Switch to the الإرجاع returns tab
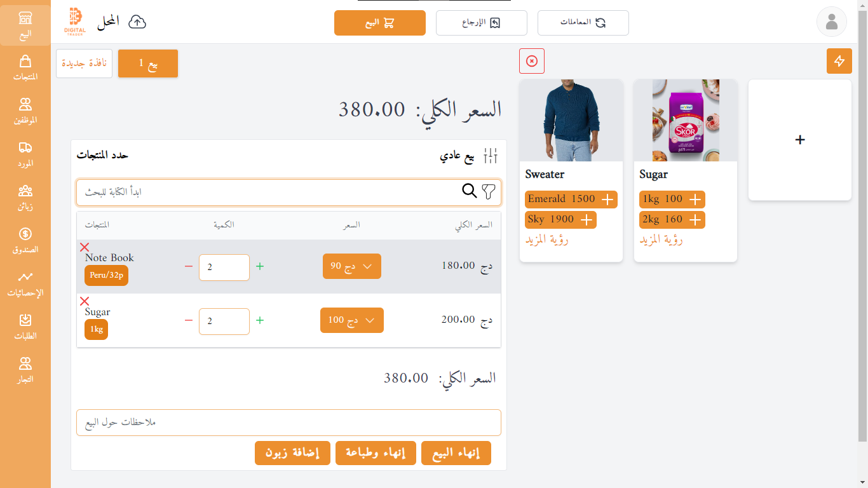The width and height of the screenshot is (868, 488). click(x=481, y=22)
